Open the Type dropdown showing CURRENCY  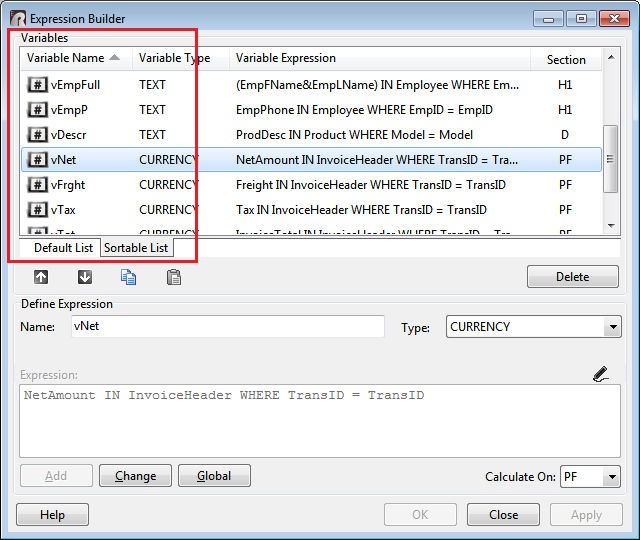(x=612, y=327)
